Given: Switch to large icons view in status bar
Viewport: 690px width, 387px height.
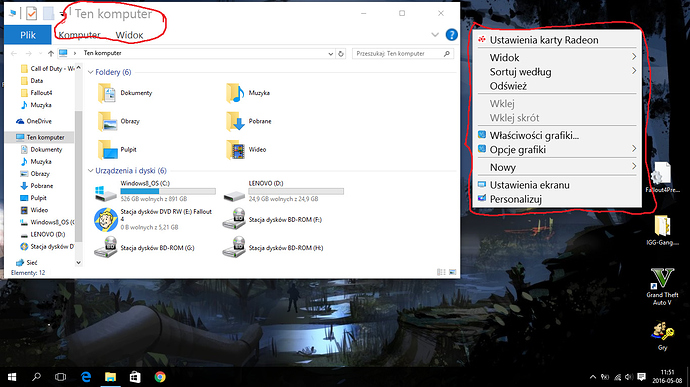Looking at the screenshot, I should coord(452,272).
